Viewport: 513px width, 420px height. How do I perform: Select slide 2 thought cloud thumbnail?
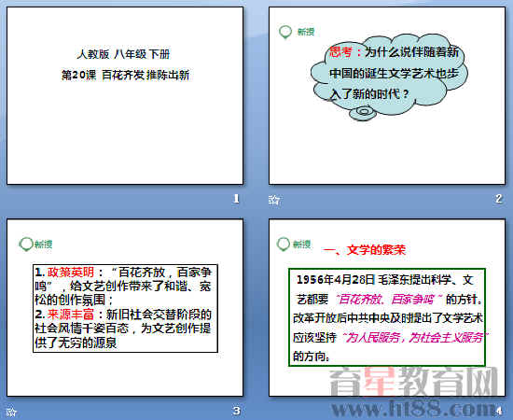click(387, 95)
